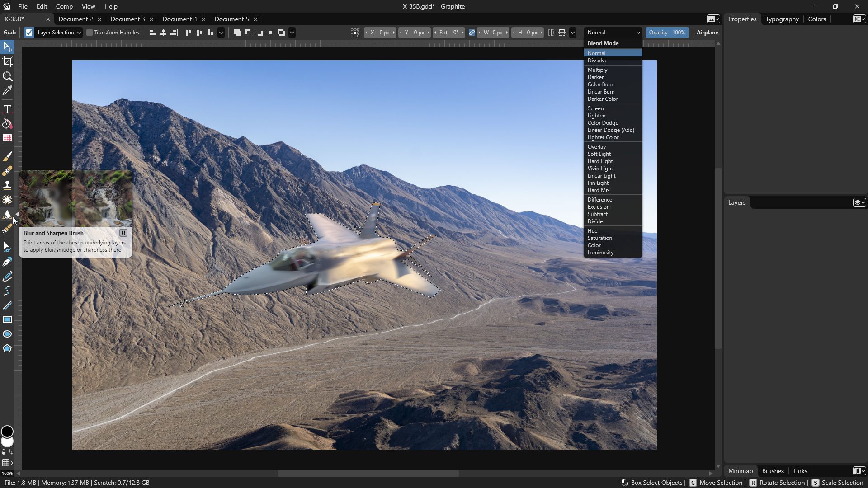Open the Typography panel tab
This screenshot has width=868, height=488.
tap(782, 19)
